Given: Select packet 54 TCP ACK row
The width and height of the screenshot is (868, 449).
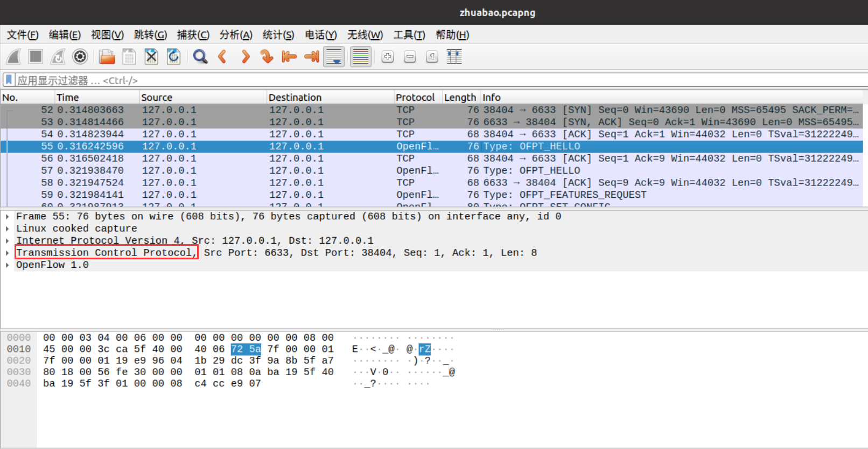Looking at the screenshot, I should pos(431,134).
